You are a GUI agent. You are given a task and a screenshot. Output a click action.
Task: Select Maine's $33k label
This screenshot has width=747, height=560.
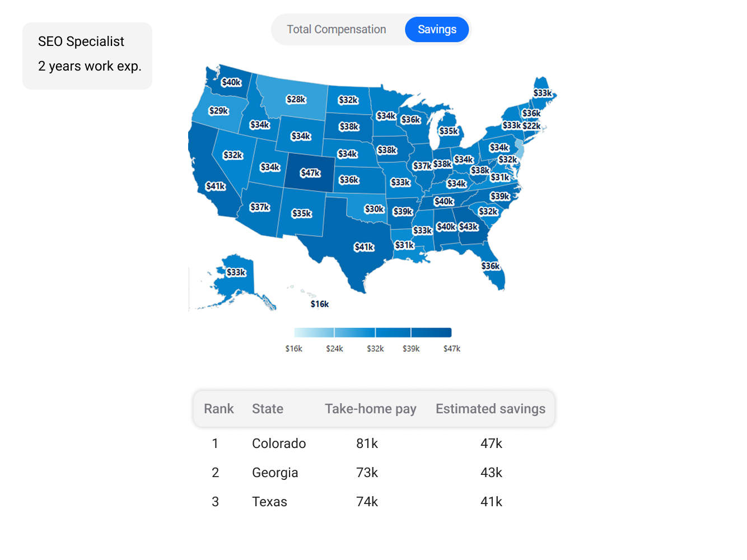(543, 93)
